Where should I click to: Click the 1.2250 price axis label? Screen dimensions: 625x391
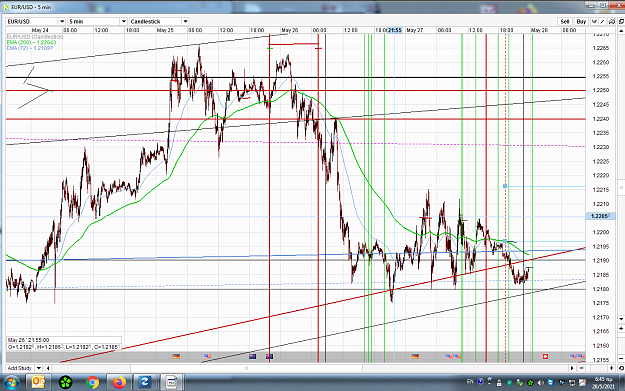click(x=601, y=90)
